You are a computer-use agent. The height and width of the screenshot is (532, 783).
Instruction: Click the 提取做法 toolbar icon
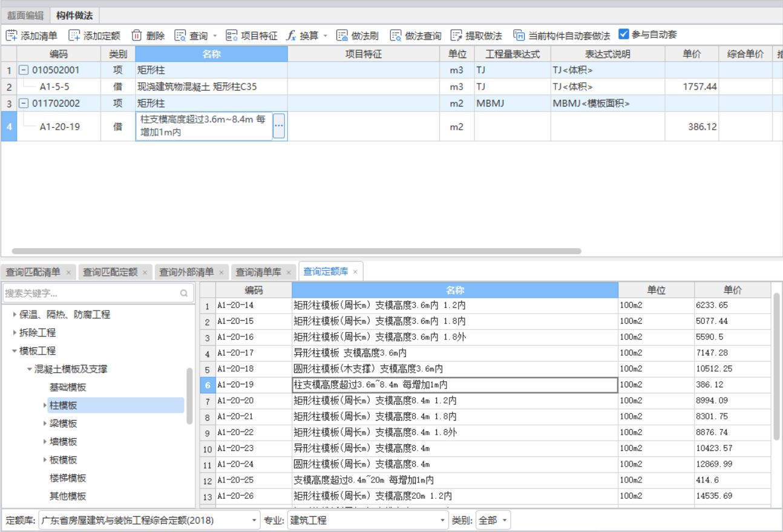coord(456,36)
